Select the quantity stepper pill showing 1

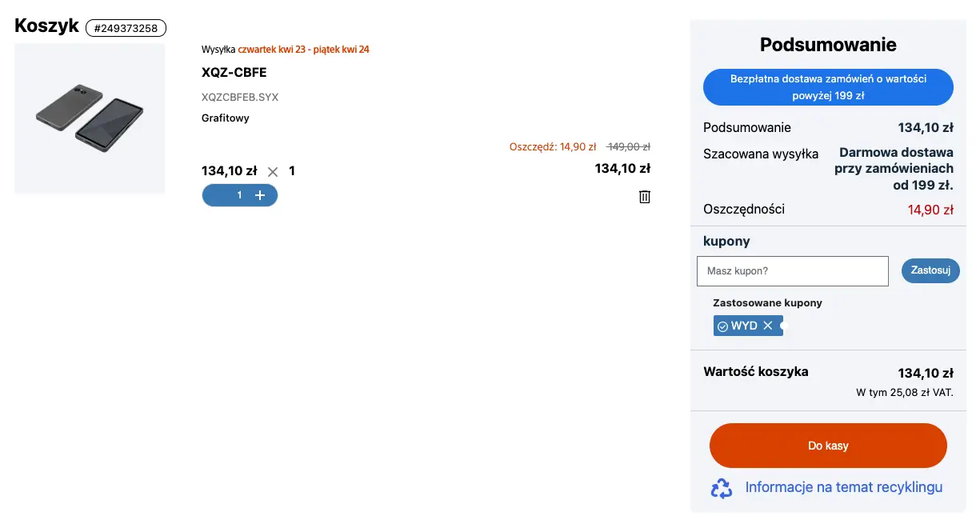[x=240, y=194]
